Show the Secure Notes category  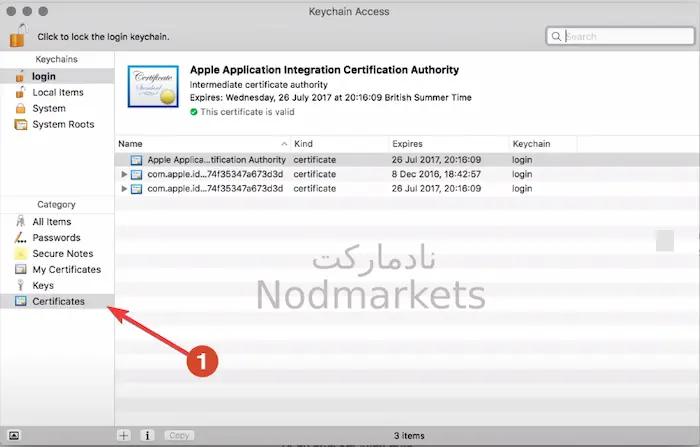coord(57,254)
